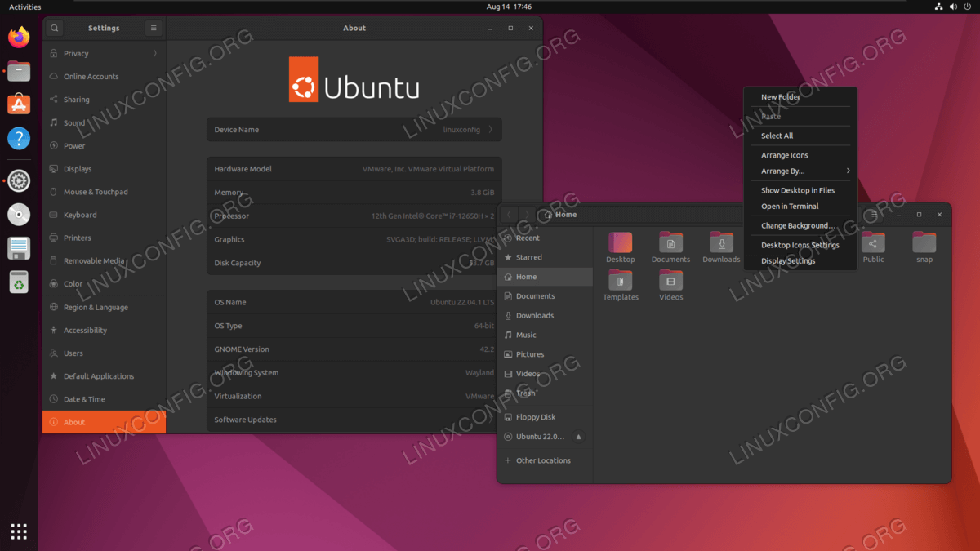
Task: Open the Device Name row in About
Action: [x=354, y=130]
